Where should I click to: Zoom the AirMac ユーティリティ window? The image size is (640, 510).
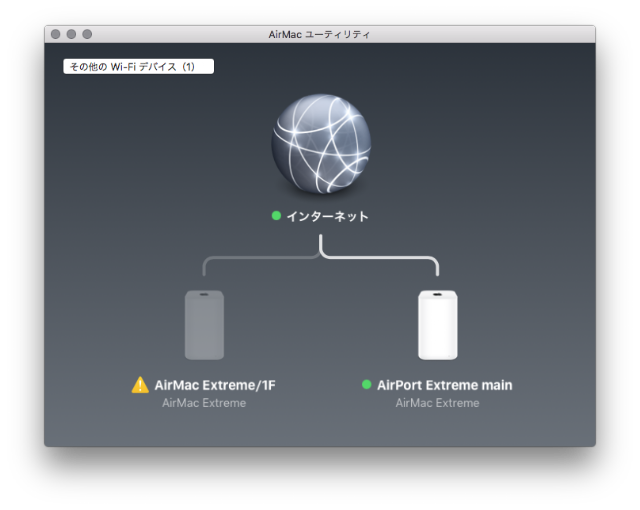tap(87, 34)
